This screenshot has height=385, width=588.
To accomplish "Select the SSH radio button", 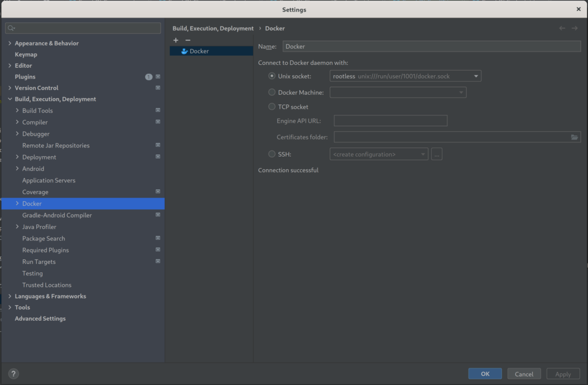I will coord(272,154).
